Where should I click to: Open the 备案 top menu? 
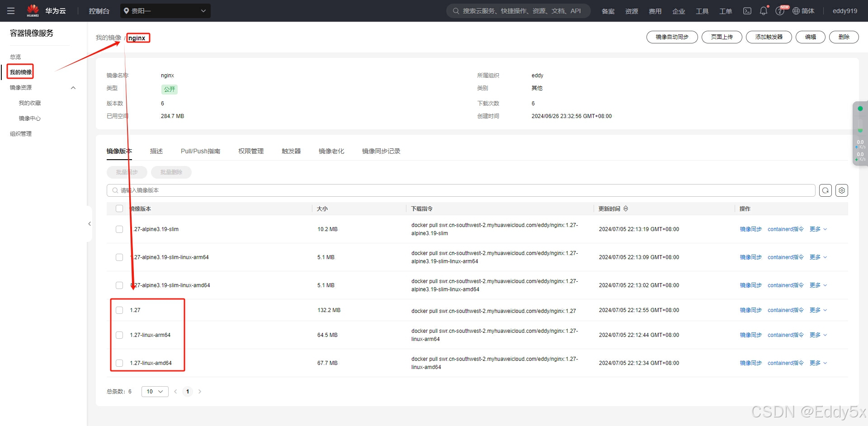click(608, 11)
